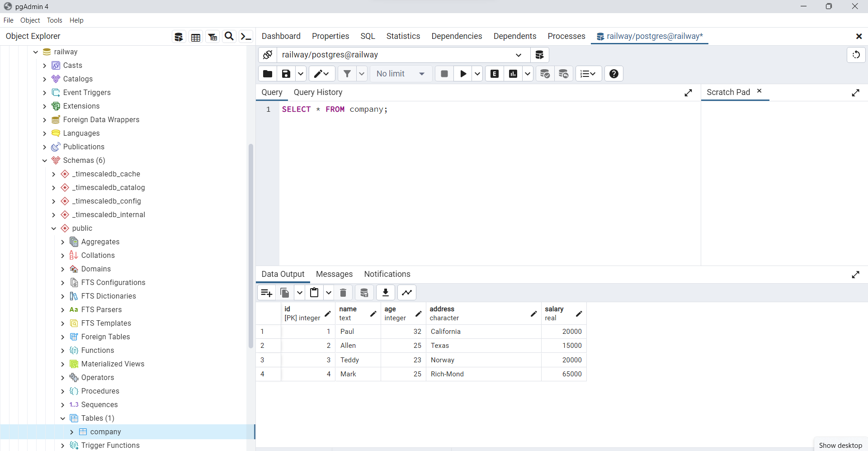Image resolution: width=868 pixels, height=451 pixels.
Task: Click the Edit pencil toolbar button
Action: pos(322,74)
